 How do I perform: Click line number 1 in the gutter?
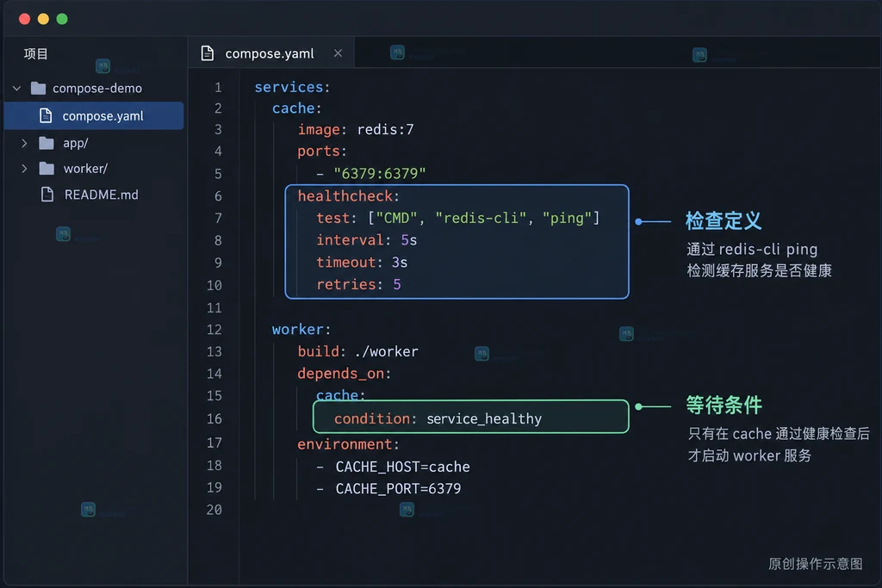(x=218, y=88)
